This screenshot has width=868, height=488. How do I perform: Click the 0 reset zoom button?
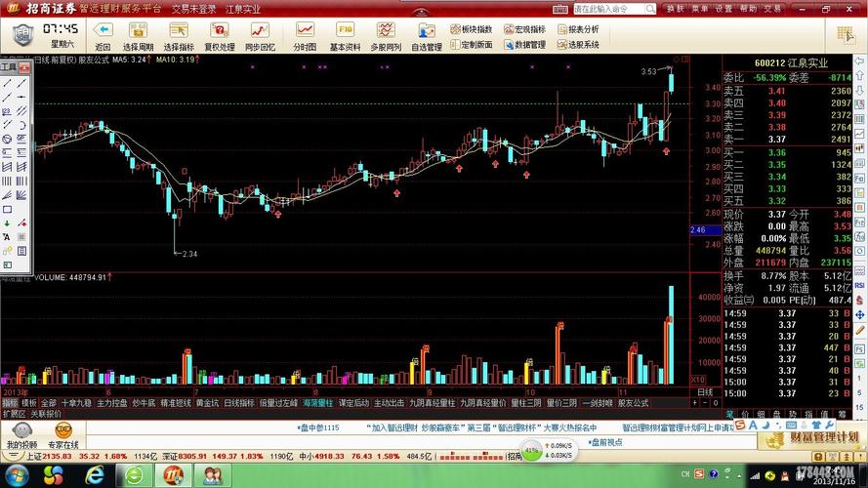(716, 403)
